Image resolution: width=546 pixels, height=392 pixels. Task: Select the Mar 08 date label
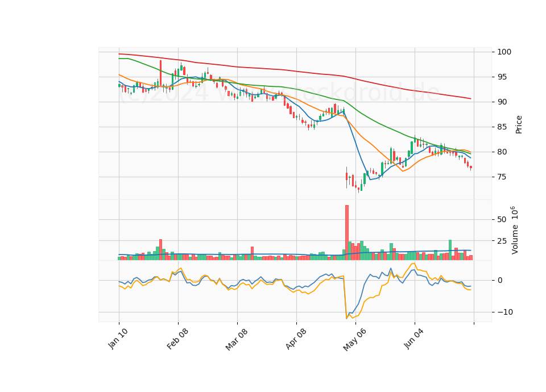pos(237,339)
